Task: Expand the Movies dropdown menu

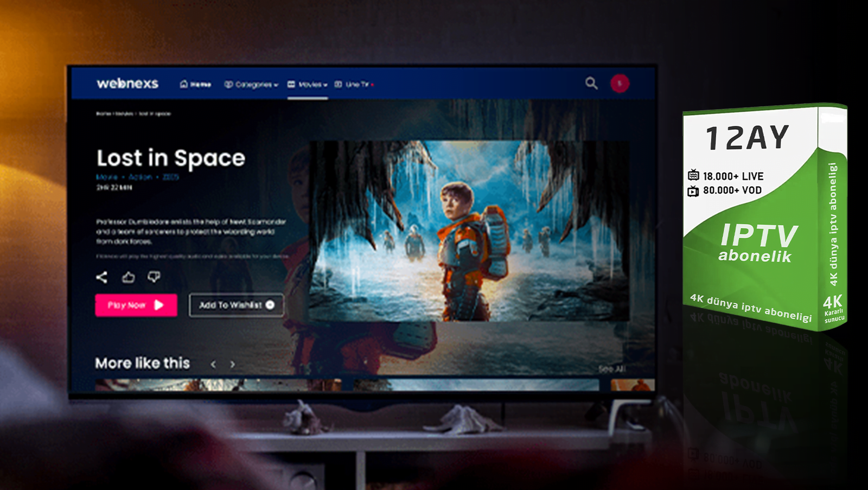Action: coord(307,85)
